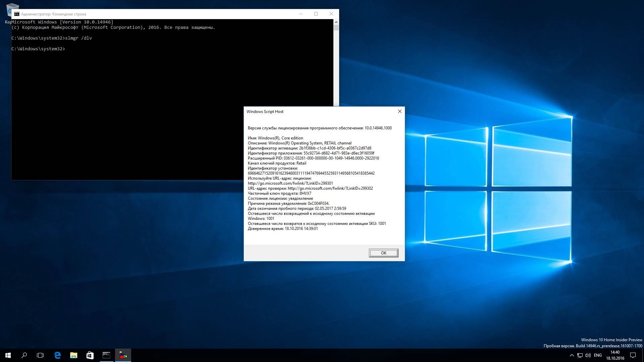Click the licensing service version line
The width and height of the screenshot is (644, 362).
[x=320, y=128]
